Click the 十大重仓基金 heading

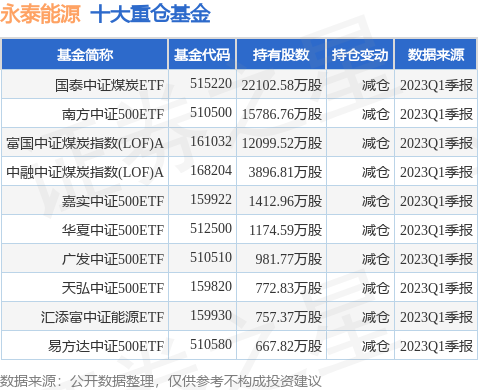[x=150, y=14]
